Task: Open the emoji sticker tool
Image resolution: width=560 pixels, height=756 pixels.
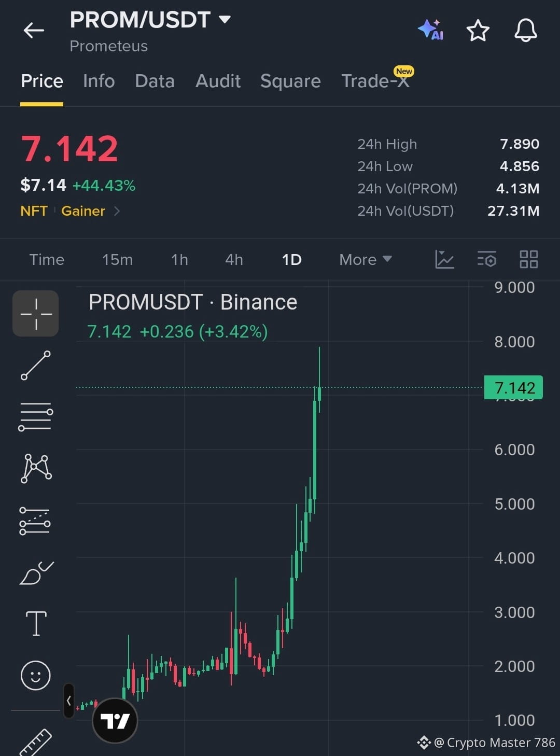Action: (35, 675)
